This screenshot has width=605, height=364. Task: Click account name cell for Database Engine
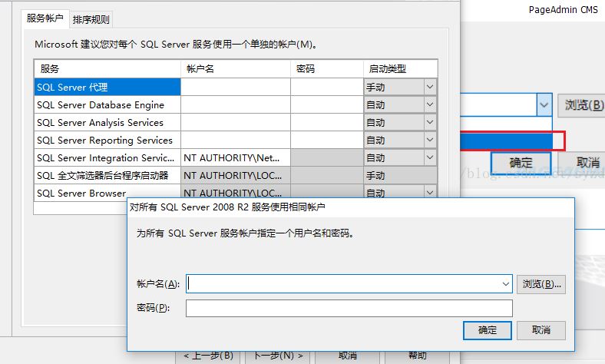point(236,105)
